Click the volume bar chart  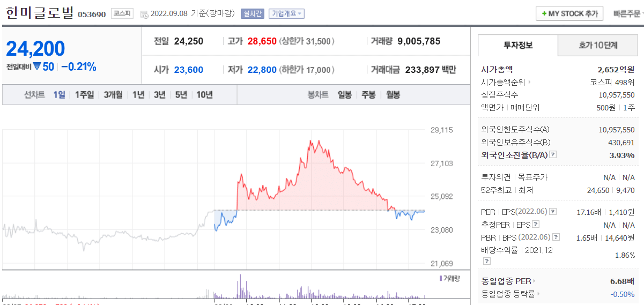214,285
